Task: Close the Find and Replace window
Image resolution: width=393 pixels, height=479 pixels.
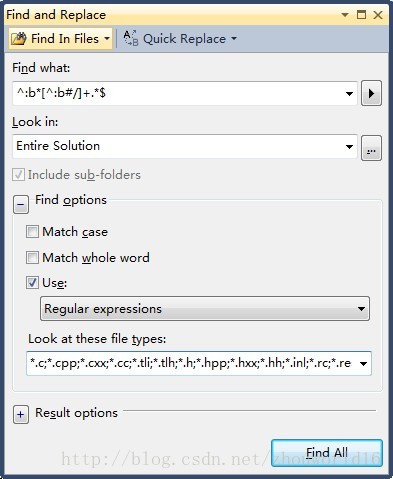Action: pos(378,15)
